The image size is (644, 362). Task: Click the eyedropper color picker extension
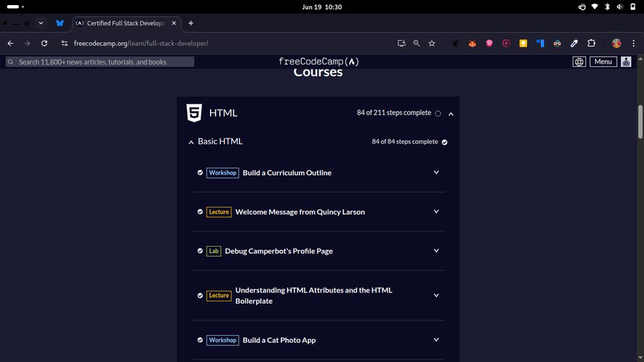coord(574,43)
